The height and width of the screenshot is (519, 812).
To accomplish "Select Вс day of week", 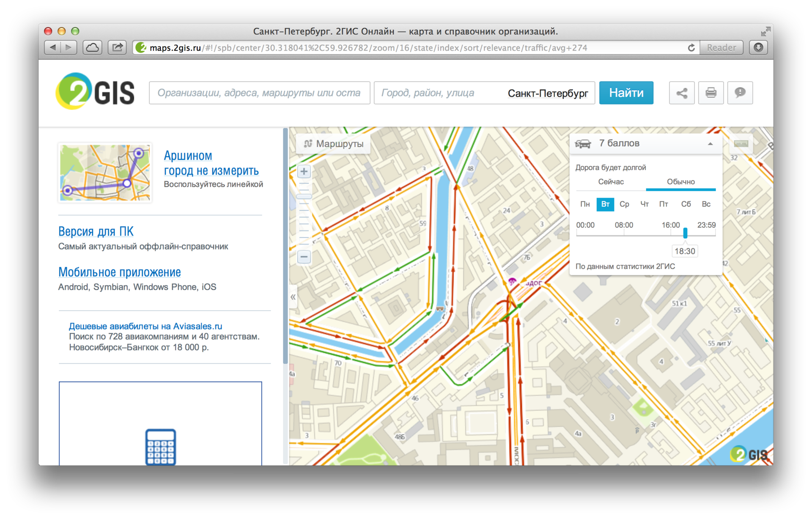I will (706, 204).
